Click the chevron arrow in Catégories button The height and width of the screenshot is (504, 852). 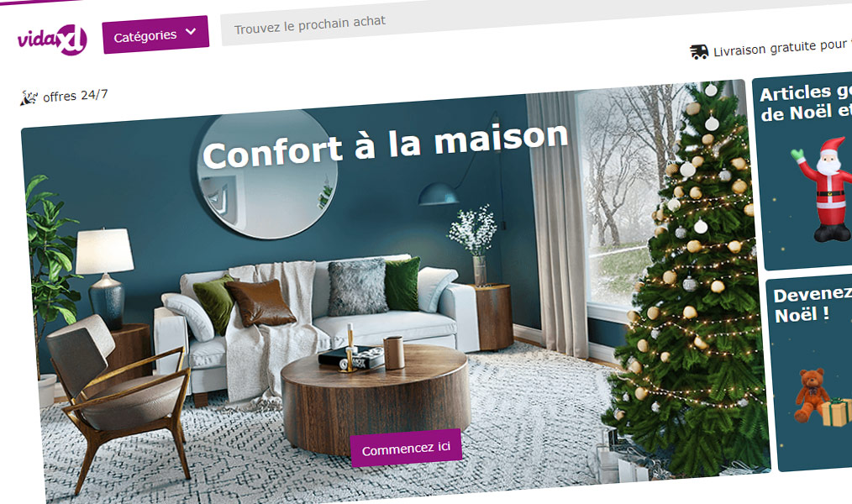(191, 32)
